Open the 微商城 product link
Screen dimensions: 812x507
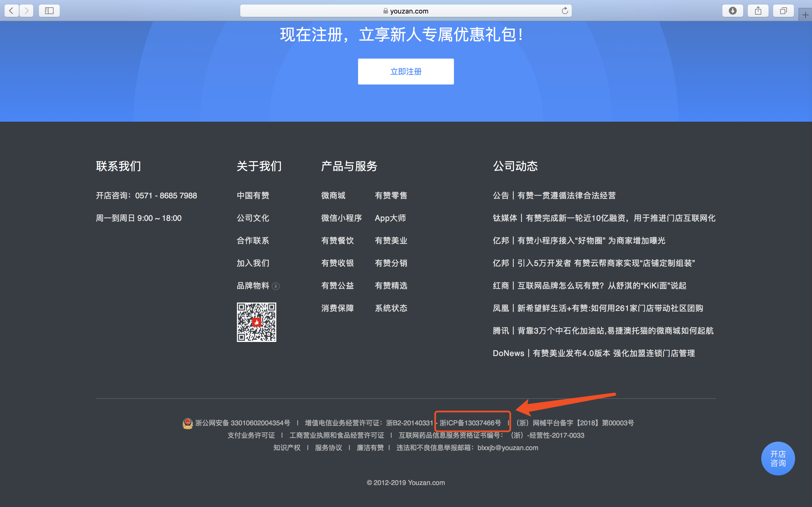point(333,195)
